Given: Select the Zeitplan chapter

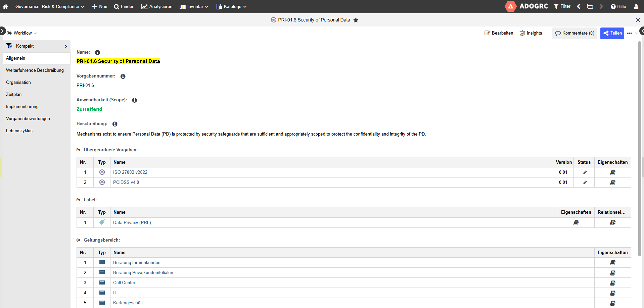Looking at the screenshot, I should [36, 94].
